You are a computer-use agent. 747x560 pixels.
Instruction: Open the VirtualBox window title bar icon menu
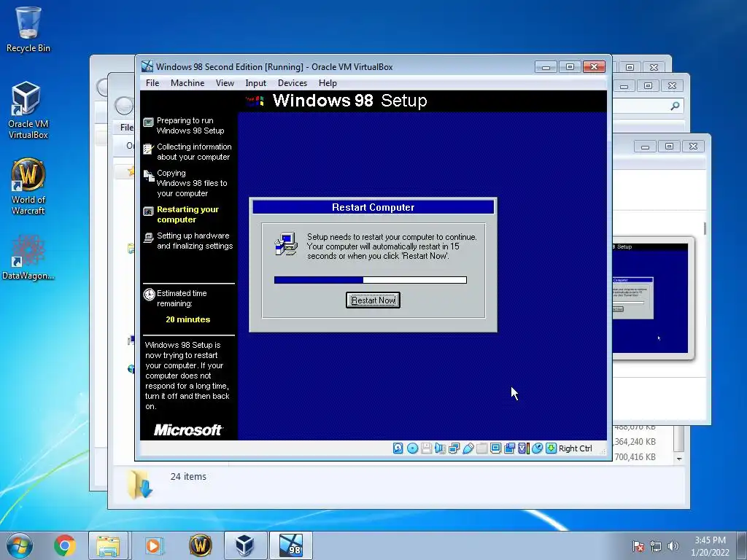pos(147,66)
